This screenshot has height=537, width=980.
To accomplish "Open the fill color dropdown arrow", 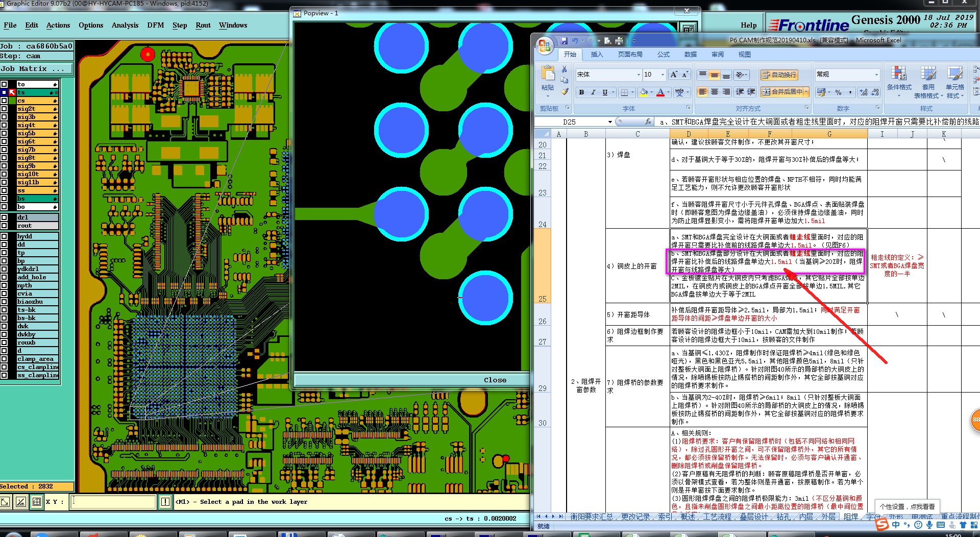I will [651, 92].
